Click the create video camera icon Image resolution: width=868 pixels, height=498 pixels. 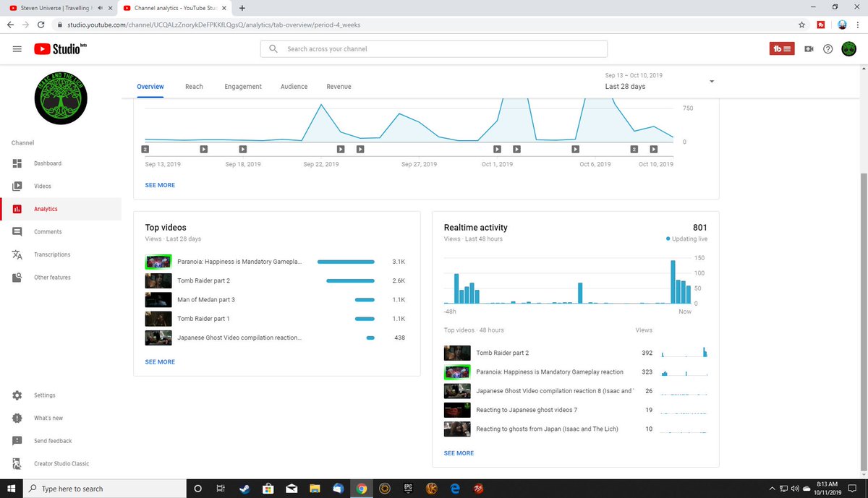point(809,49)
